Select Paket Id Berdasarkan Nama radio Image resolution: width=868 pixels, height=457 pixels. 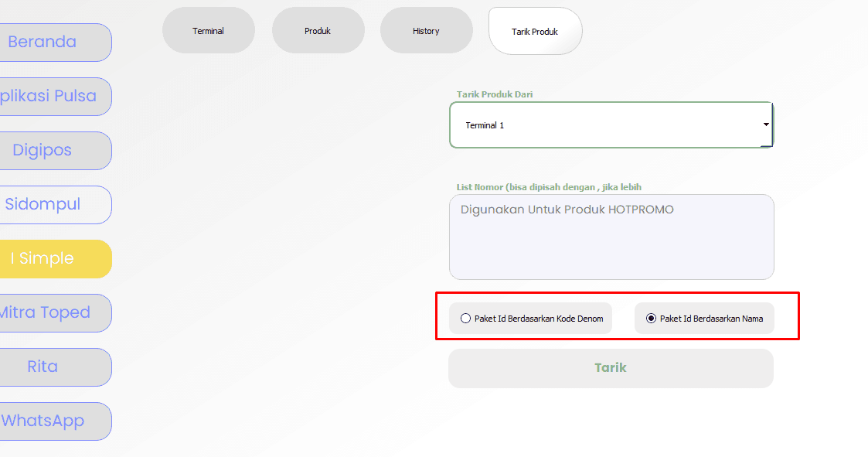point(651,319)
